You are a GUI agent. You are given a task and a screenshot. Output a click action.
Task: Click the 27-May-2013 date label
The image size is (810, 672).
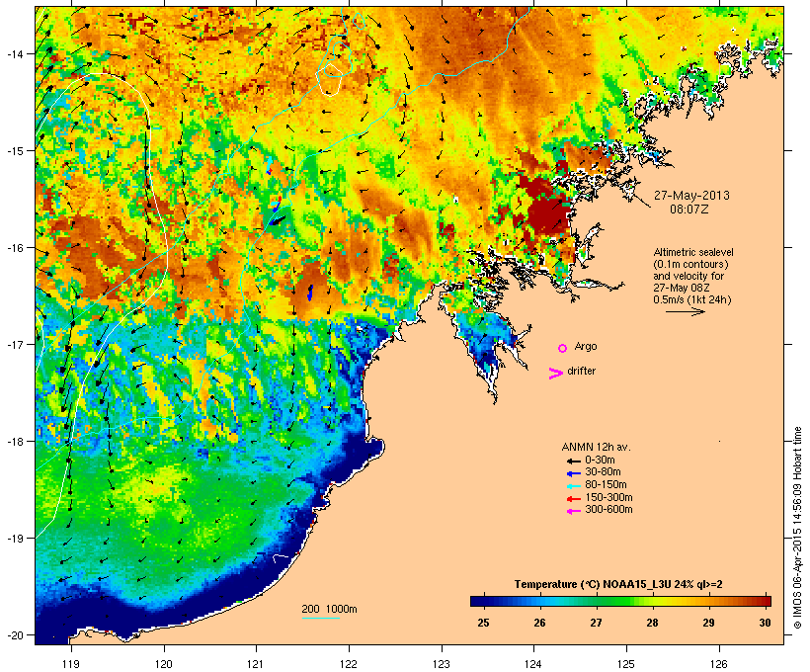coord(691,196)
